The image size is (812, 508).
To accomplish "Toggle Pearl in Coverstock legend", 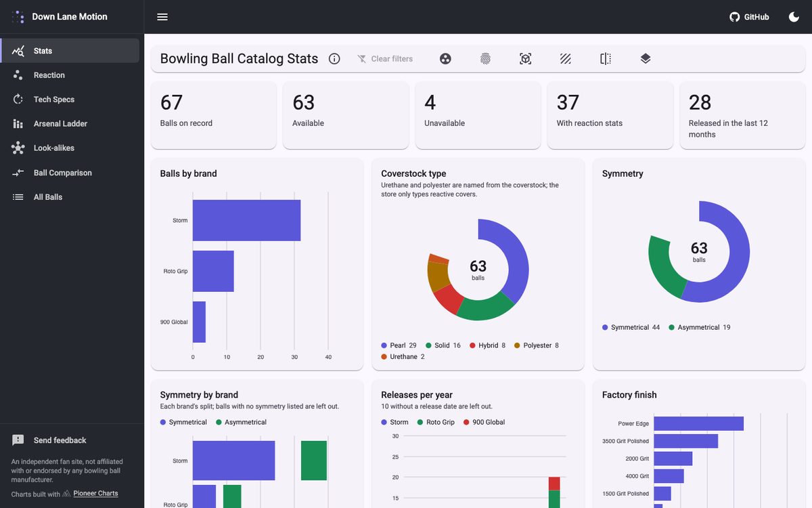I will click(x=399, y=345).
